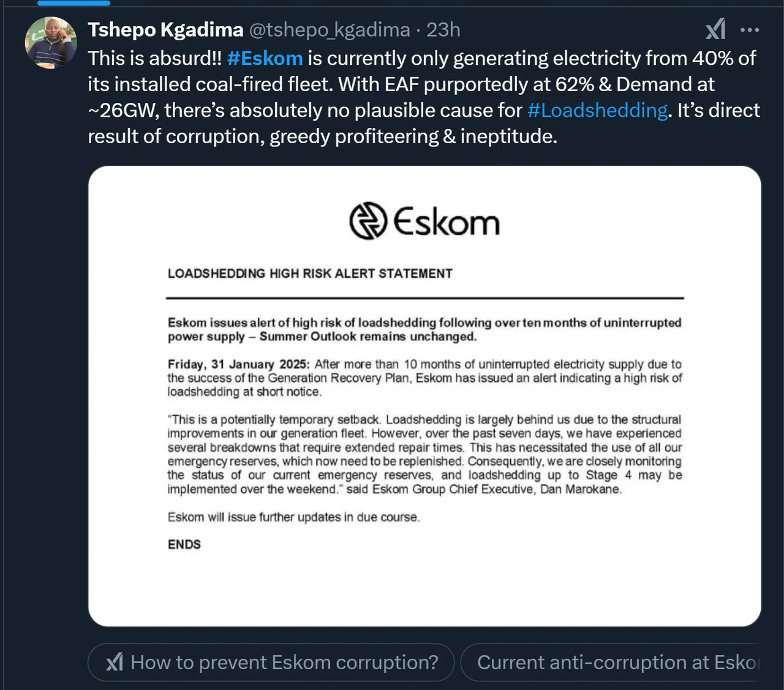Open Tshepo Kgadima's profile picture
The height and width of the screenshot is (690, 784).
pos(51,42)
